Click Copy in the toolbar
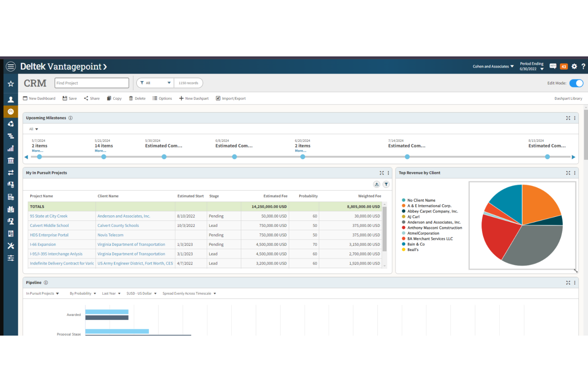The width and height of the screenshot is (588, 392). (114, 98)
